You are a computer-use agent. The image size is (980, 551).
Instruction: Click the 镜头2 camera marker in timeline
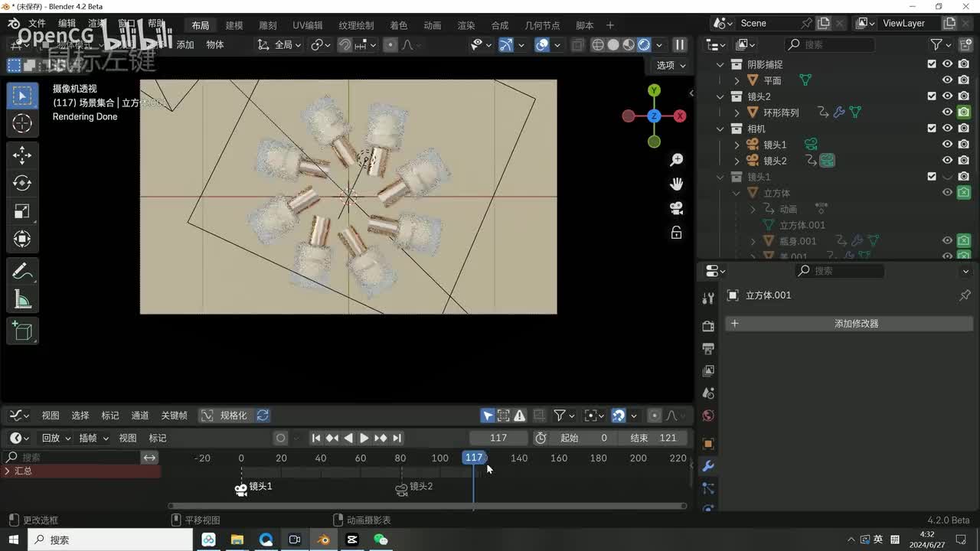(402, 488)
